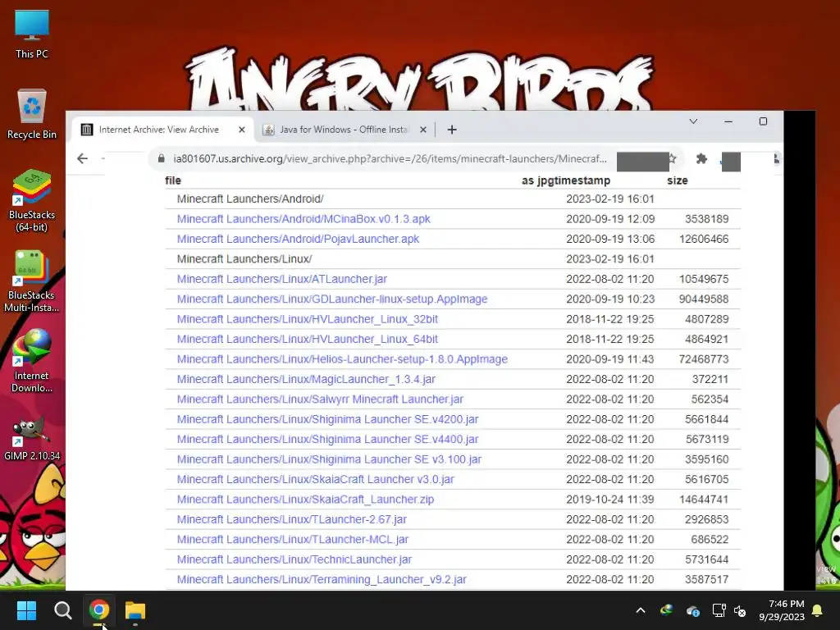Download Linux ATLauncher.jar
Viewport: 840px width, 630px height.
[x=282, y=279]
